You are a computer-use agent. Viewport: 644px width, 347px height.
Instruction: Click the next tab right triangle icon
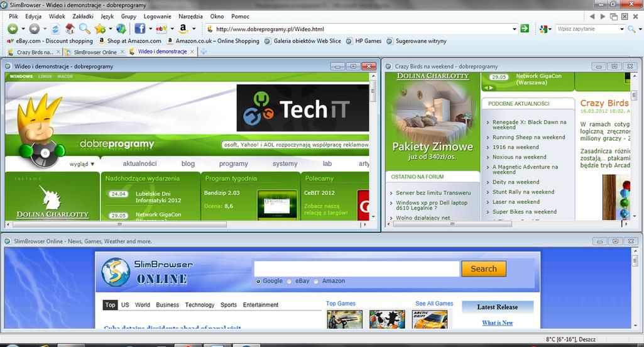point(603,16)
